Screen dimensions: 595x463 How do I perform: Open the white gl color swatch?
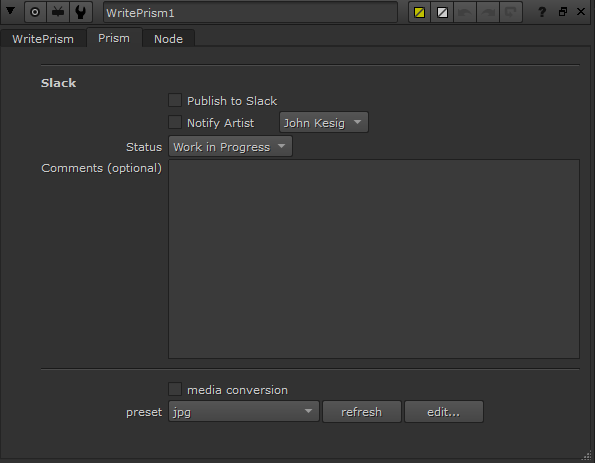(x=442, y=13)
